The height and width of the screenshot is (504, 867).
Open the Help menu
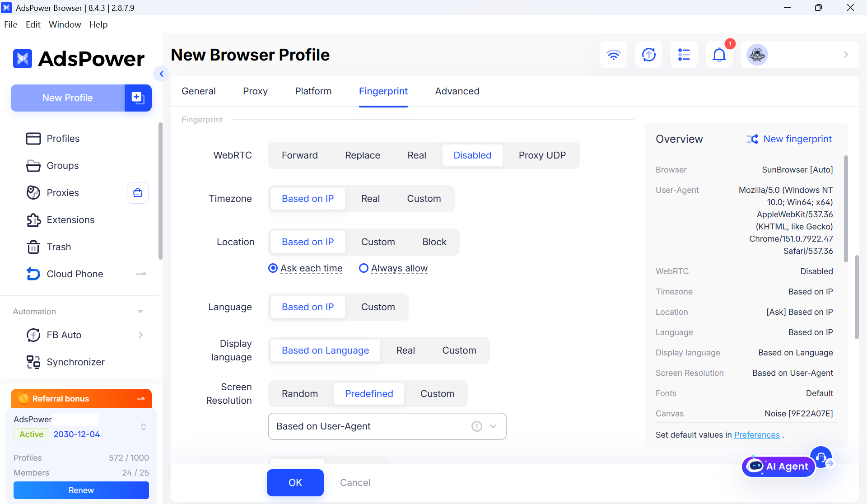click(98, 24)
